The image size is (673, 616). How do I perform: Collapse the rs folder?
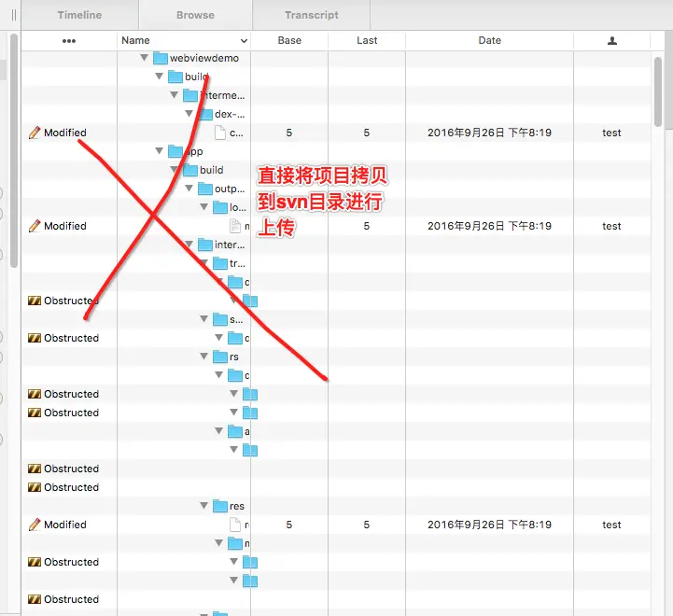tap(203, 357)
